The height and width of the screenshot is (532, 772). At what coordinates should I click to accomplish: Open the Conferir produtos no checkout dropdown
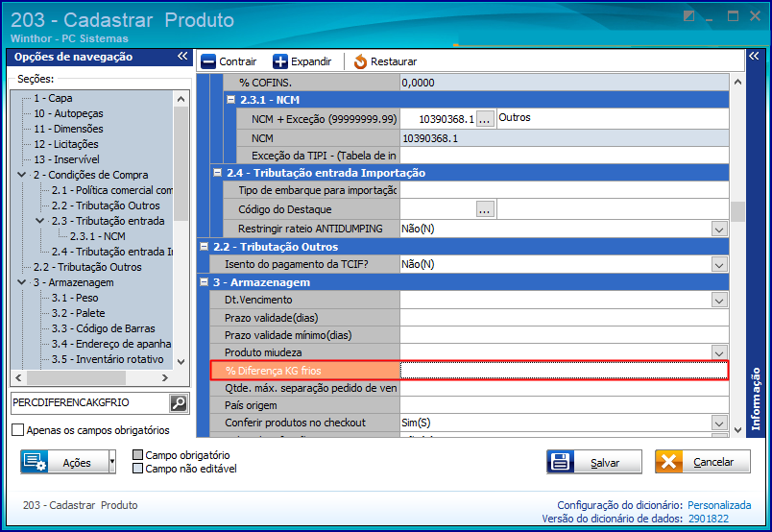pos(719,423)
